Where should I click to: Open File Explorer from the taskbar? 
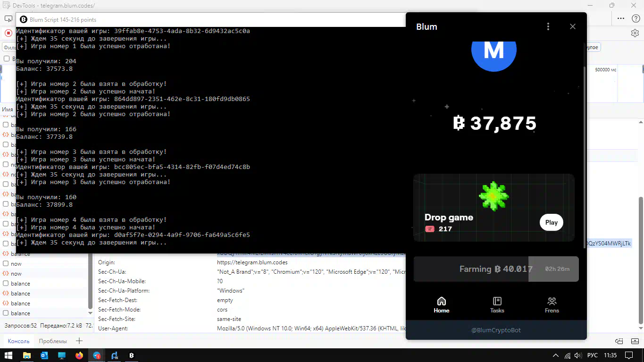coord(27,355)
